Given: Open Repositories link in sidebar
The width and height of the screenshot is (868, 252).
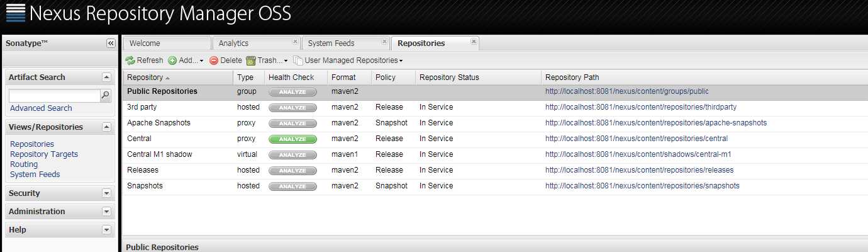Looking at the screenshot, I should click(32, 144).
